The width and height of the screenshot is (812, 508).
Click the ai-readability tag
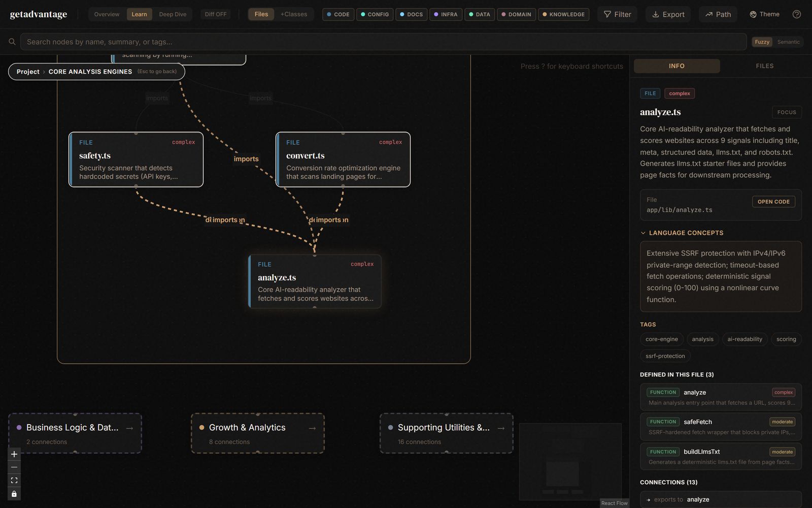point(745,339)
